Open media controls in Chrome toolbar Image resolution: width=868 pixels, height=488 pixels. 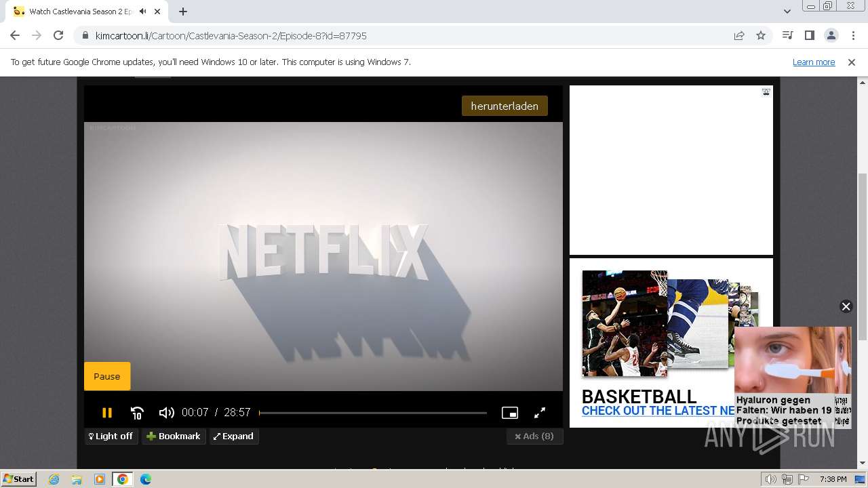pyautogui.click(x=787, y=35)
